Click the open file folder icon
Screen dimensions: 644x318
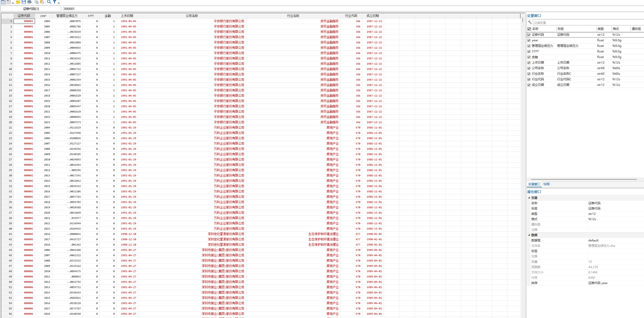[18, 2]
